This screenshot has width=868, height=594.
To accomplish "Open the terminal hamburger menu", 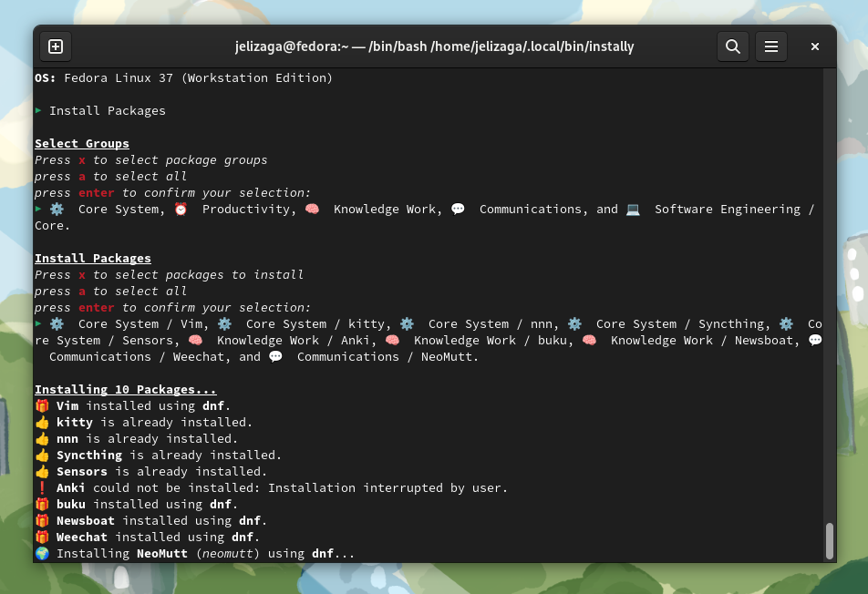I will tap(771, 46).
